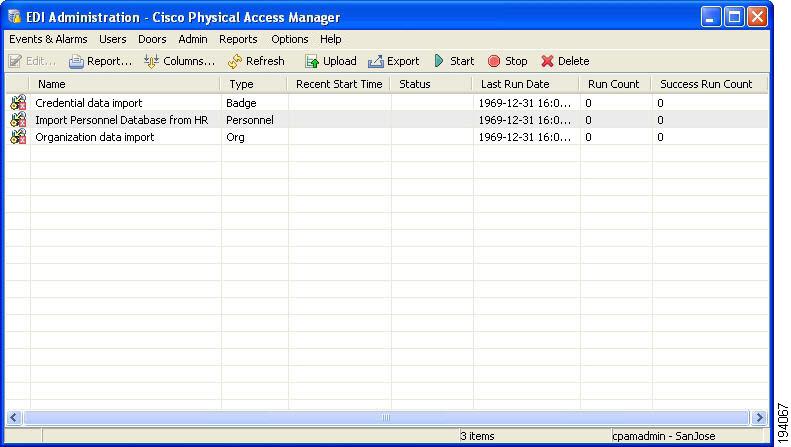Minimize the EDI Administration window
The height and width of the screenshot is (447, 791).
coord(711,17)
